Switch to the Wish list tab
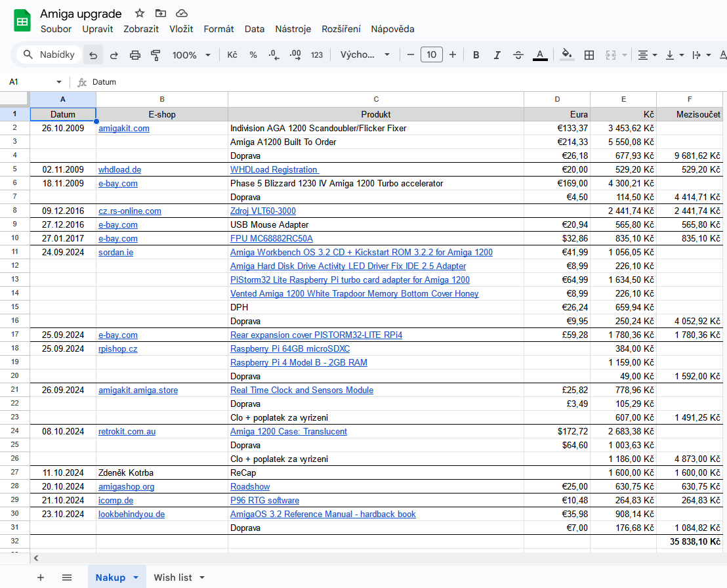This screenshot has width=727, height=588. [x=173, y=577]
